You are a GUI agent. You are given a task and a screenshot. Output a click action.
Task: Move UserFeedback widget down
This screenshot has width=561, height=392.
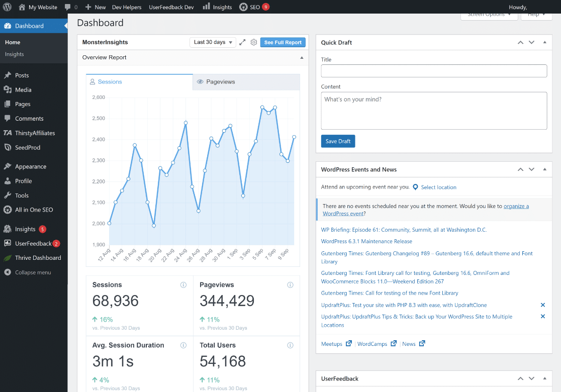pos(532,378)
